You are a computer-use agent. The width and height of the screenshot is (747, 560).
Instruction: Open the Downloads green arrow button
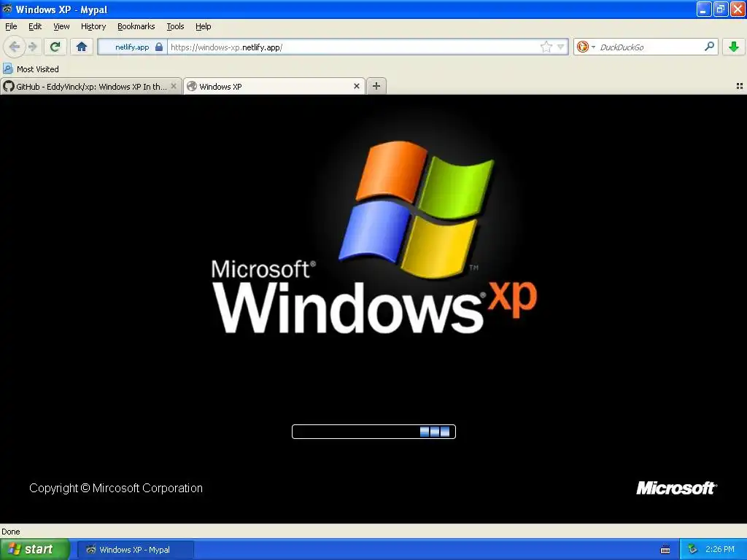point(734,47)
